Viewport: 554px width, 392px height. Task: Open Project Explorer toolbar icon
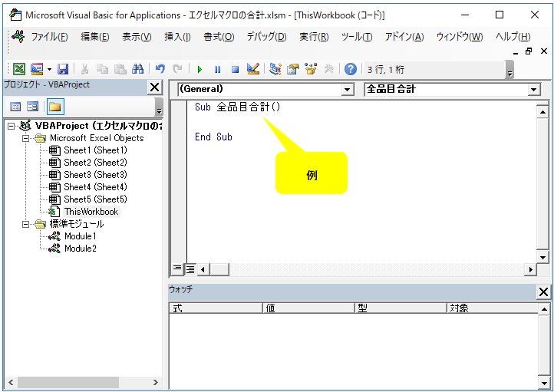[x=275, y=69]
